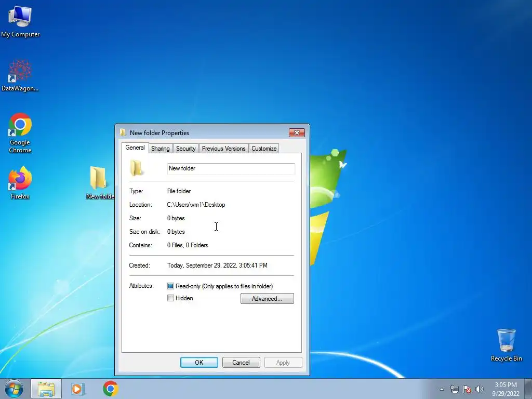Click the folder name input field
The image size is (532, 399).
231,169
